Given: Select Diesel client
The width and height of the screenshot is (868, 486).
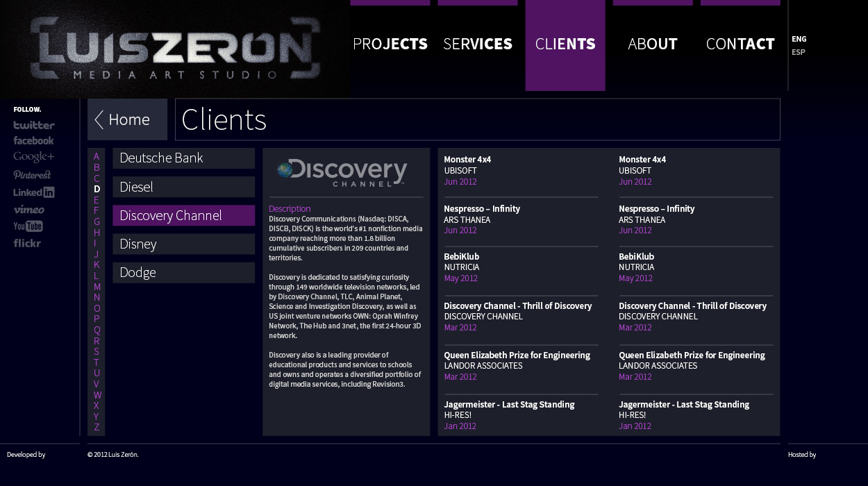Looking at the screenshot, I should point(184,187).
